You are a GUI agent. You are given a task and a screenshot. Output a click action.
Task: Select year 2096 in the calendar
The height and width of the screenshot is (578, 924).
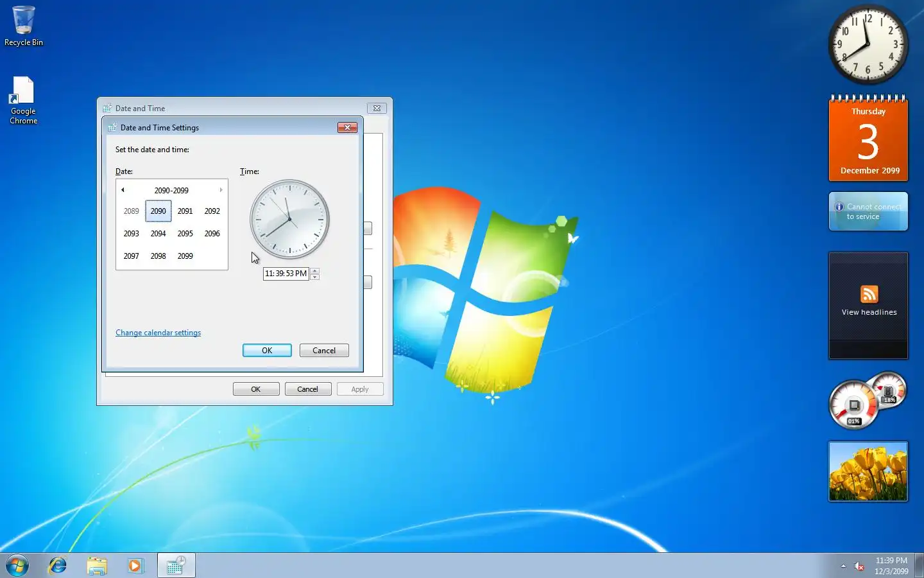tap(212, 233)
